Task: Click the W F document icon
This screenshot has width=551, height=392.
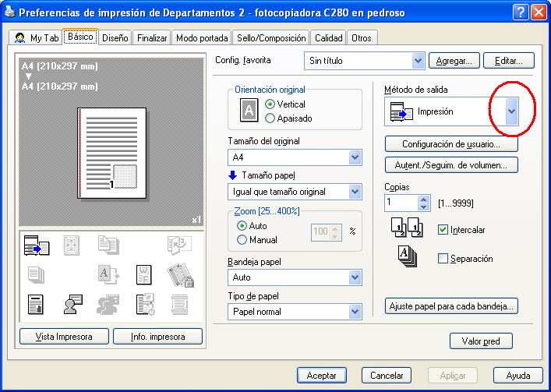Action: [x=144, y=274]
